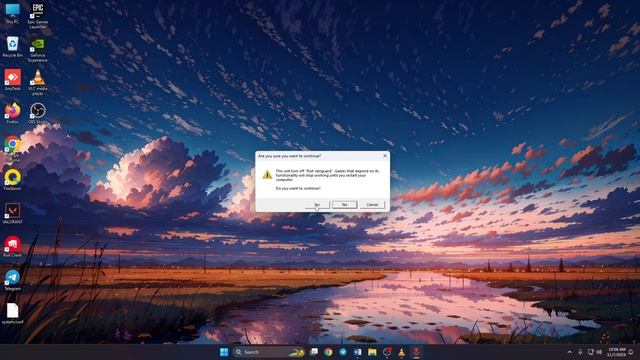Viewport: 640px width, 360px height.
Task: Click the taskbar Search box
Action: click(x=268, y=352)
